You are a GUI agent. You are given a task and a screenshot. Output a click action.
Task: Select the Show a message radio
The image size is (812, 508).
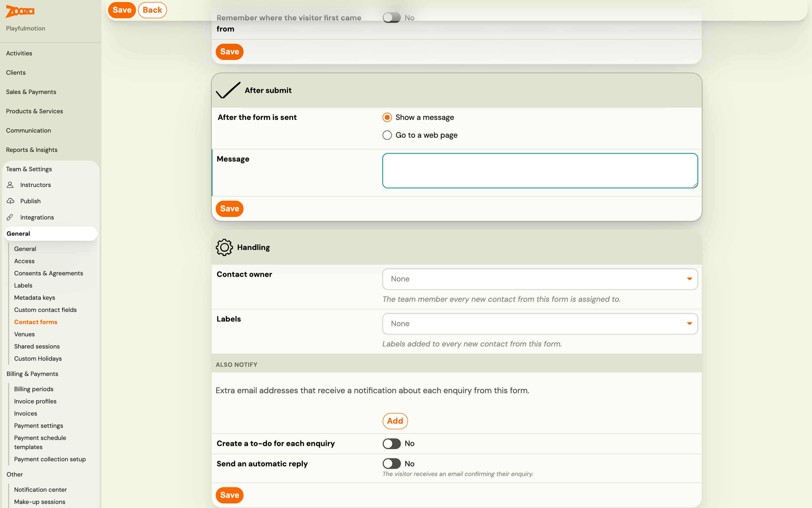click(387, 117)
